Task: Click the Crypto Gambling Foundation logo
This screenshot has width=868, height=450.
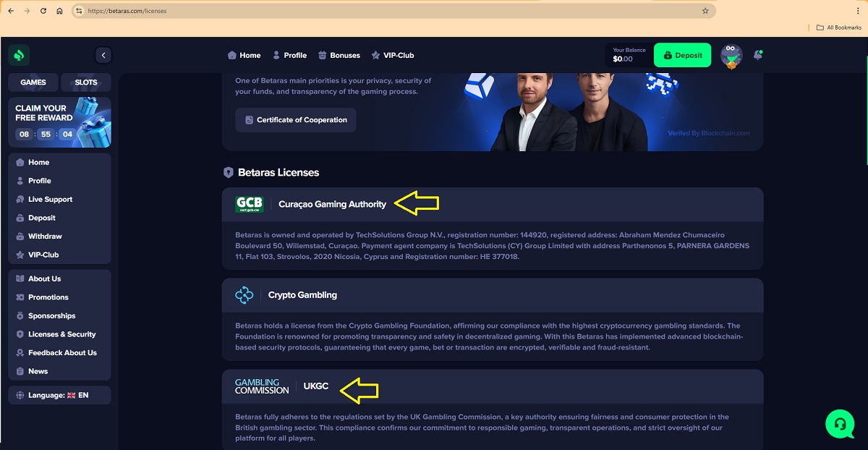Action: click(x=244, y=295)
